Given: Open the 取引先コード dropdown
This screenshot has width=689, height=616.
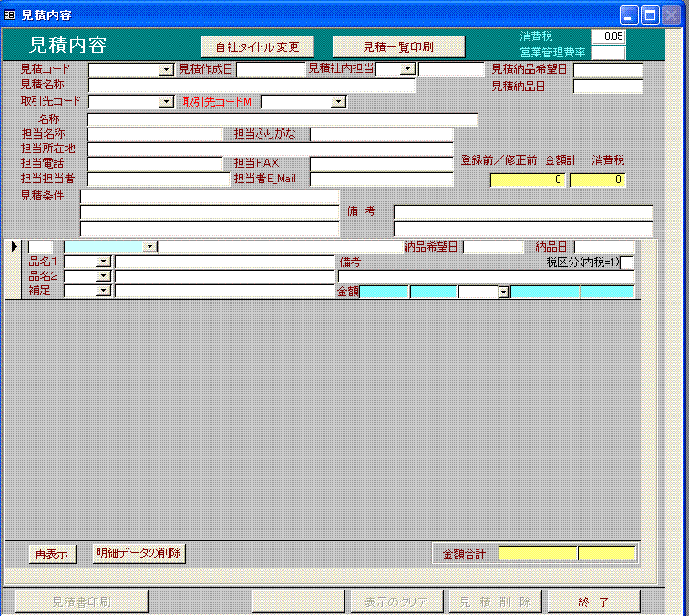Looking at the screenshot, I should click(166, 102).
